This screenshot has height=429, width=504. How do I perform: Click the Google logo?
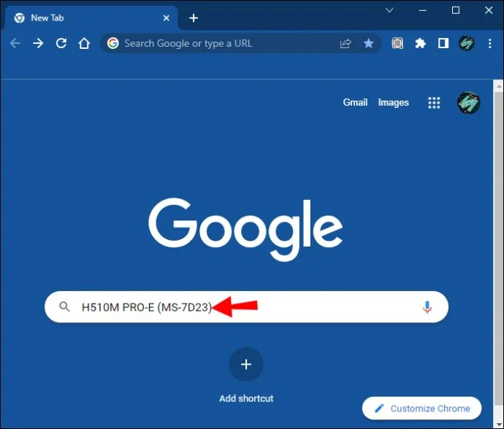click(x=245, y=230)
